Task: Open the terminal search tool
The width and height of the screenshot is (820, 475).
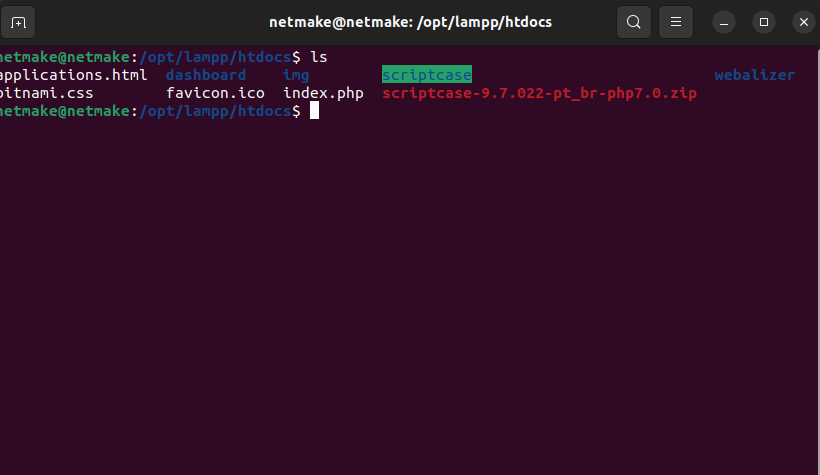Action: pos(634,22)
